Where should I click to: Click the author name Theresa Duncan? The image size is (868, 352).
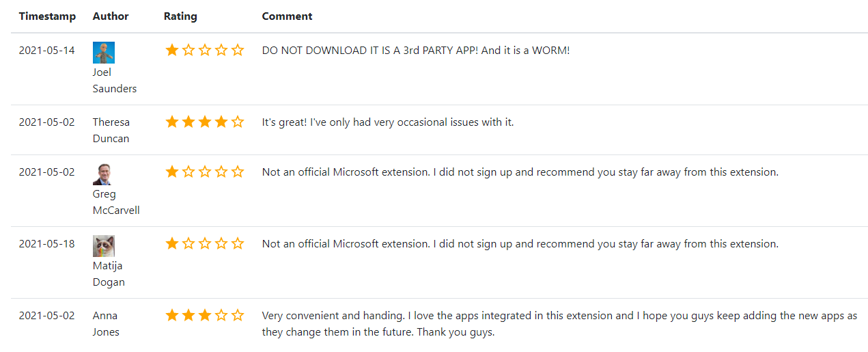111,130
